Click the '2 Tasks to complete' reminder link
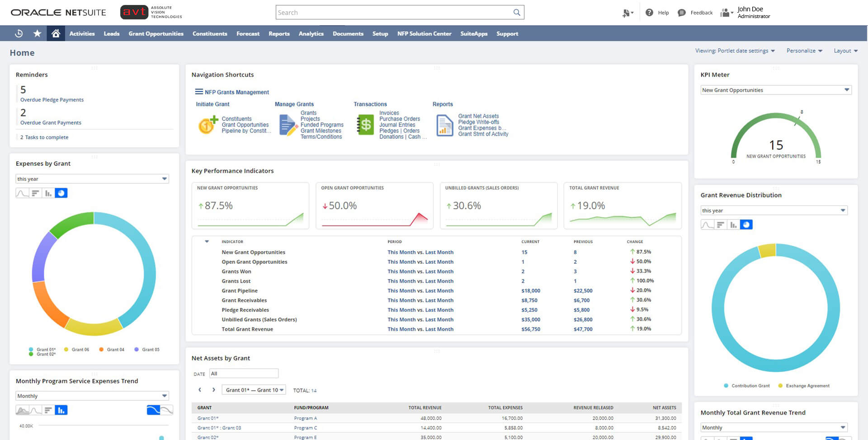Viewport: 868px width, 440px height. click(x=44, y=137)
